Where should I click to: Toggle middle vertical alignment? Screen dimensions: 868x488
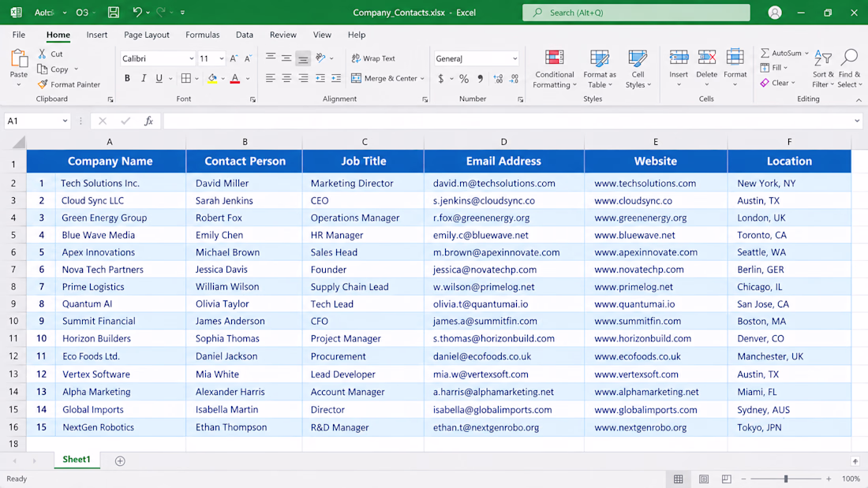point(286,58)
